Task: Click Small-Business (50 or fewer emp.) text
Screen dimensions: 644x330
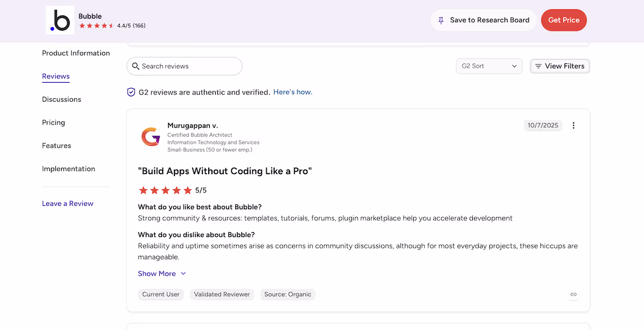Action: coord(210,150)
